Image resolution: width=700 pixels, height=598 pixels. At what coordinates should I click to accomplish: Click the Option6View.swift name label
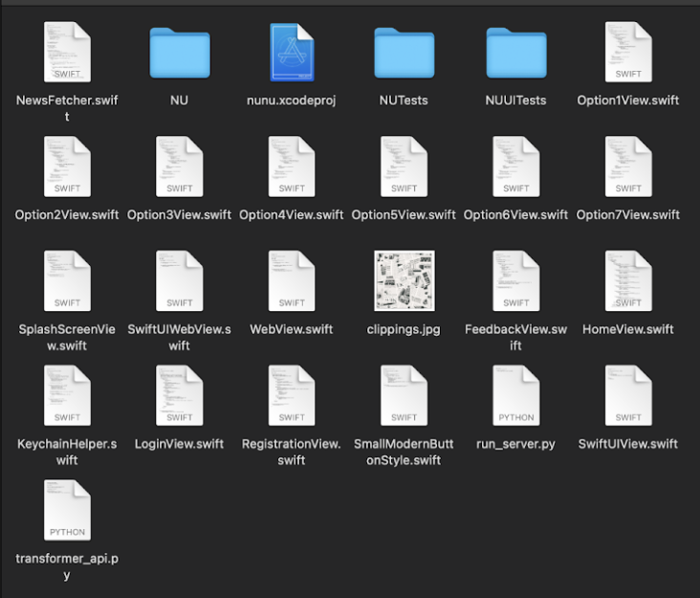click(x=516, y=215)
